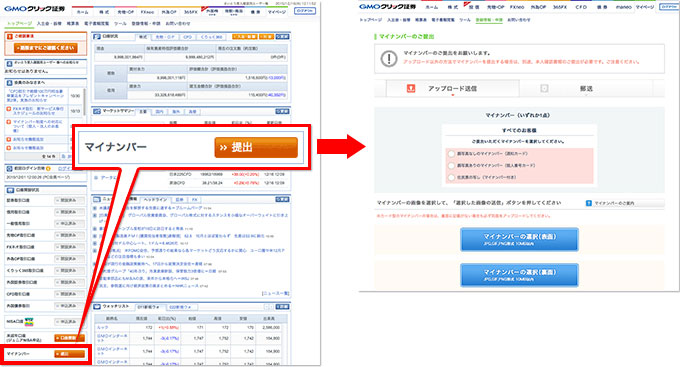
Task: Open 入出金・振替 in left page sub-navigation
Action: coord(49,23)
